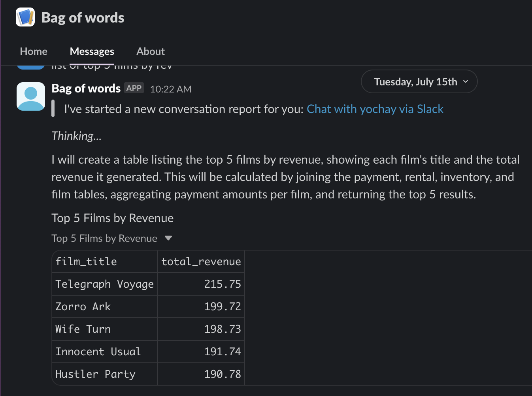Open the Chat with yochay via Slack link

[375, 109]
